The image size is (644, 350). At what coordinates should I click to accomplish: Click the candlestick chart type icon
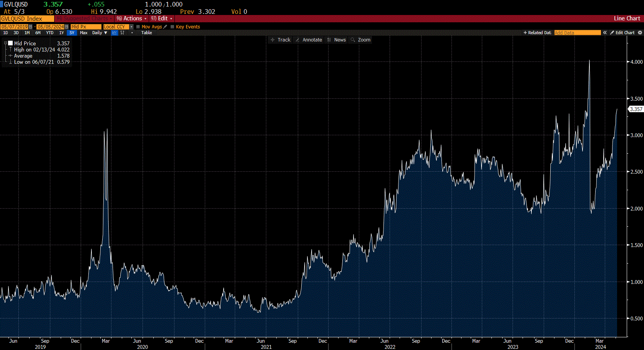coord(122,33)
